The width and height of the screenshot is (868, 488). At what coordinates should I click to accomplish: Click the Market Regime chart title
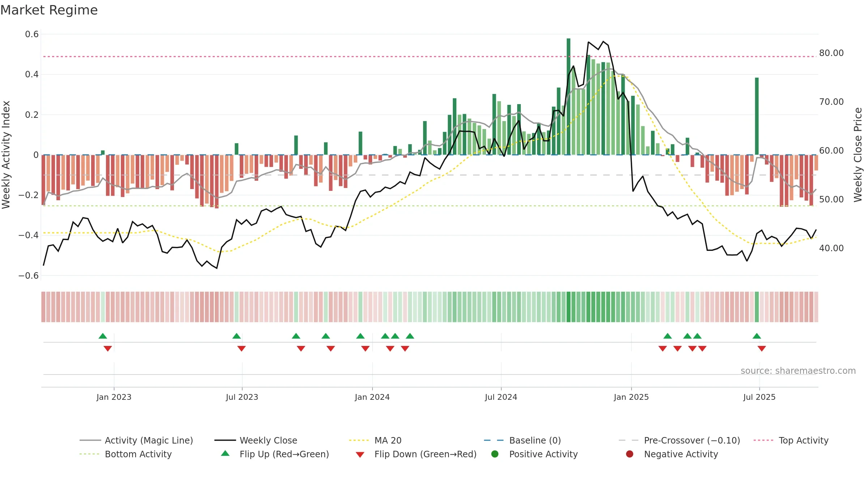(49, 10)
